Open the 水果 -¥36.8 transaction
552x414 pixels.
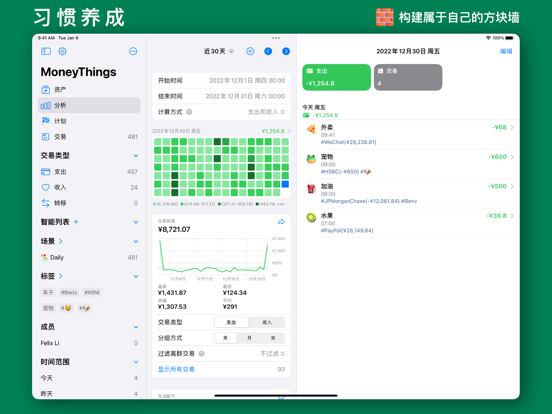pos(411,223)
